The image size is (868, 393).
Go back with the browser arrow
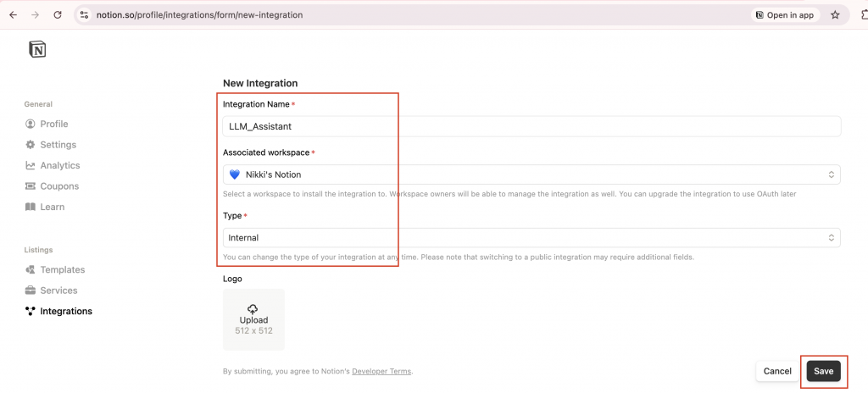(x=14, y=15)
